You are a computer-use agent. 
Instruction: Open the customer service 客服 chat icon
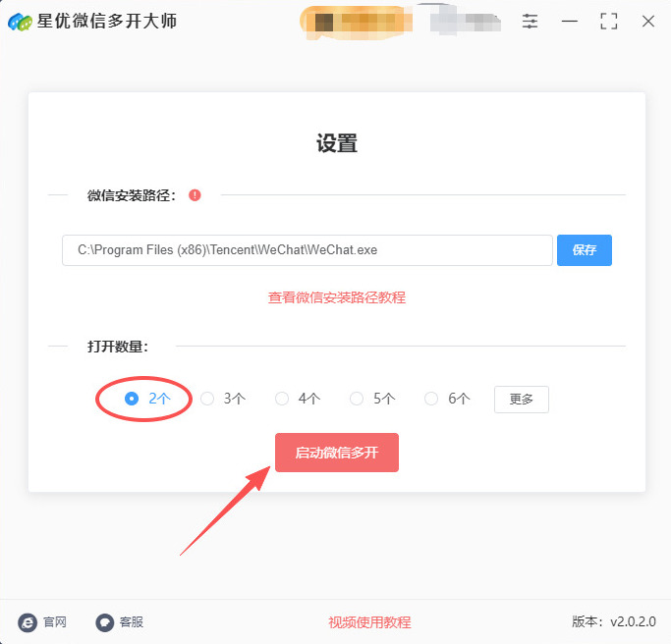pyautogui.click(x=105, y=622)
